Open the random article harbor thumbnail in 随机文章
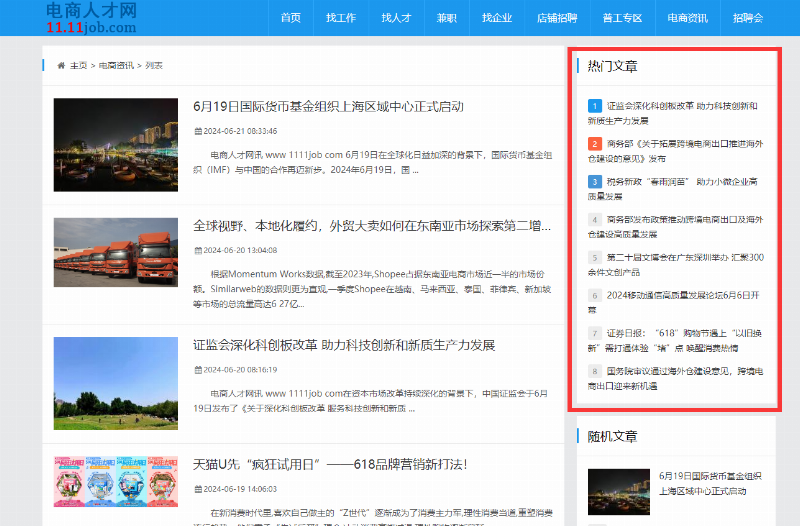This screenshot has height=526, width=800. click(x=619, y=491)
